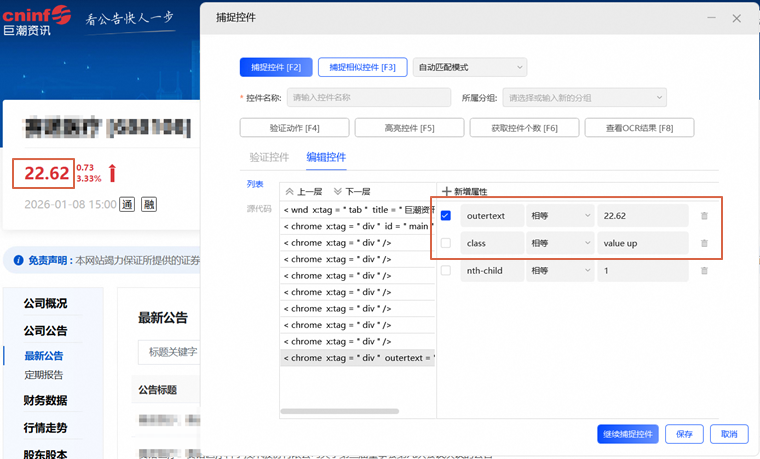Viewport: 760px width, 459px height.
Task: Open 行情走势 in the sidebar
Action: point(46,428)
